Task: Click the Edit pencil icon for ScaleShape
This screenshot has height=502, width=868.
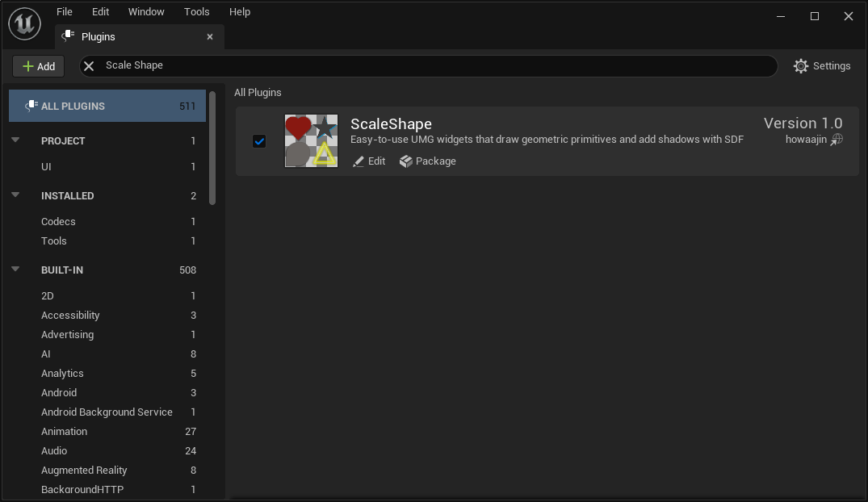Action: point(359,161)
